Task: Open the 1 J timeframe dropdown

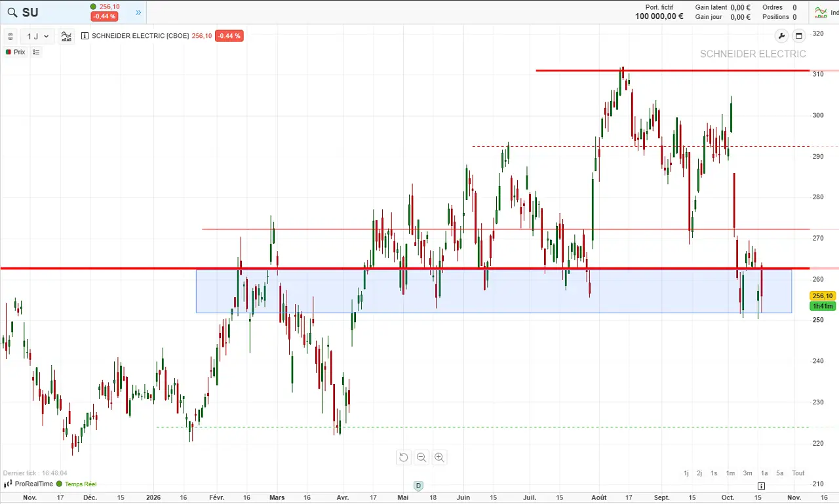Action: pyautogui.click(x=37, y=36)
